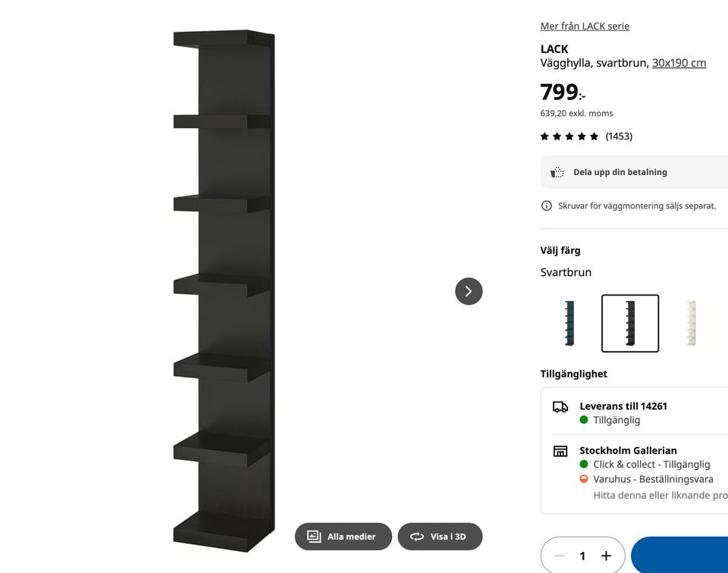
Task: Open the Alla medier gallery button
Action: tap(343, 537)
